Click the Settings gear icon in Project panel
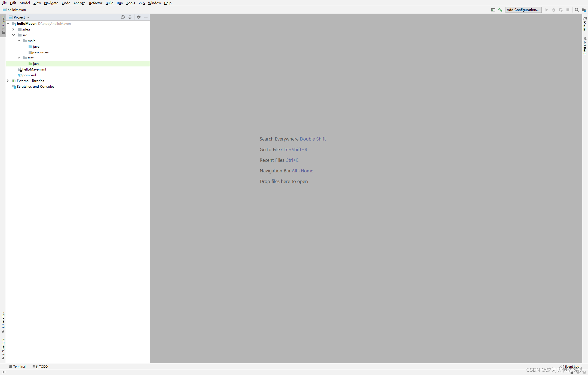 coord(138,17)
